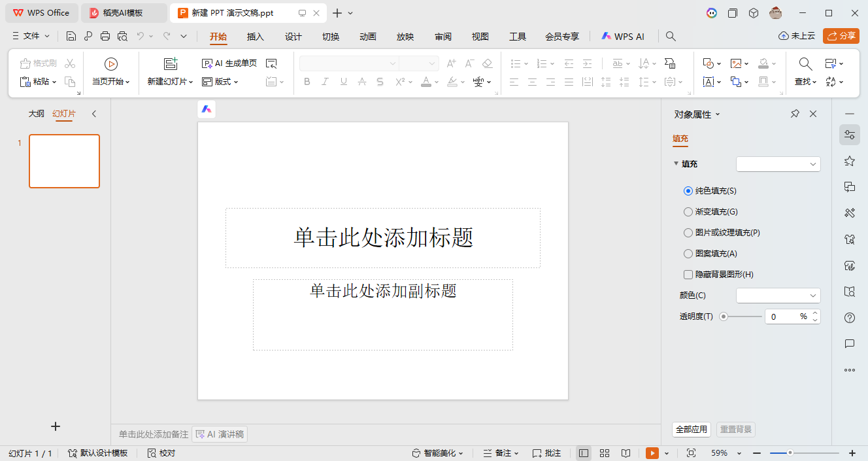868x461 pixels.
Task: Open the 智能美化 dropdown
Action: pyautogui.click(x=438, y=452)
